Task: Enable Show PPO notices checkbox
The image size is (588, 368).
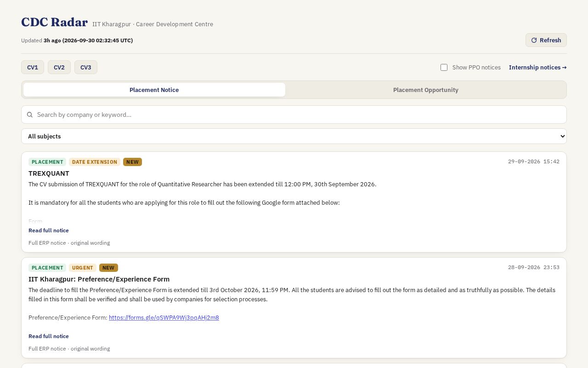Action: tap(444, 67)
